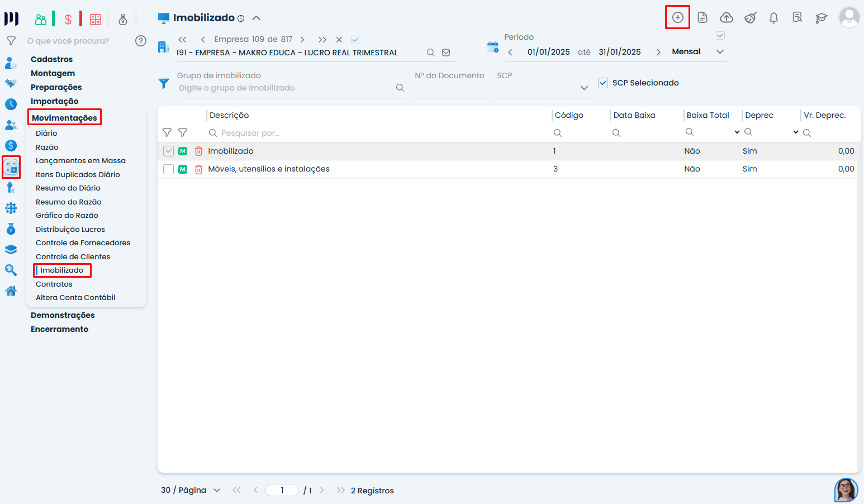Click the add new record plus icon
Viewport: 864px width, 504px height.
point(677,17)
